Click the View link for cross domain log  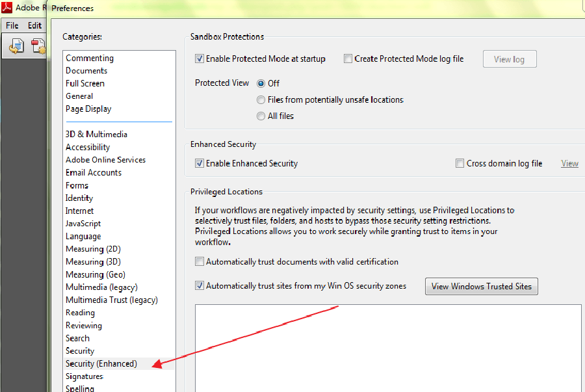pyautogui.click(x=569, y=163)
